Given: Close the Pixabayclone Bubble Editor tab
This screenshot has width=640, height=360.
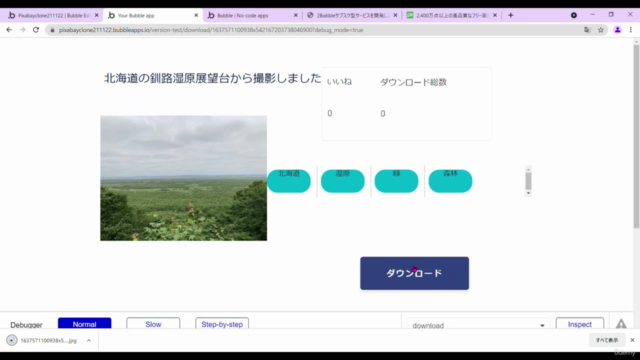Looking at the screenshot, I should pos(96,15).
